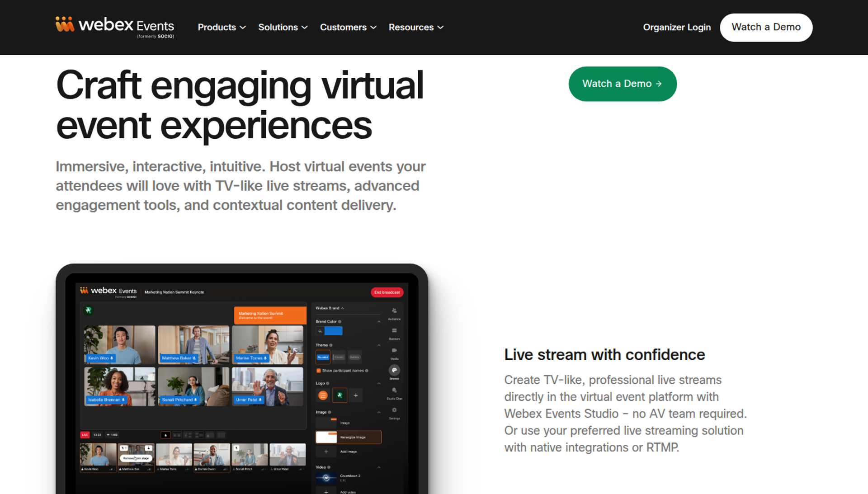Viewport: 868px width, 494px height.
Task: Select the Classic theme option in preview
Action: coord(339,357)
